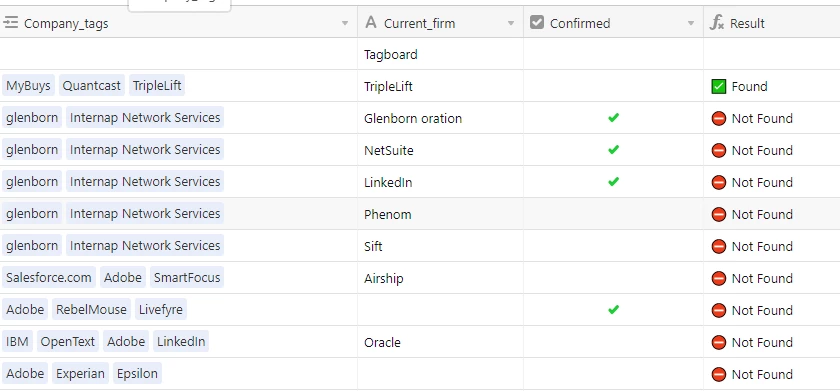The height and width of the screenshot is (391, 840).
Task: Uncheck Confirmed for the NetSuite row
Action: click(x=613, y=149)
